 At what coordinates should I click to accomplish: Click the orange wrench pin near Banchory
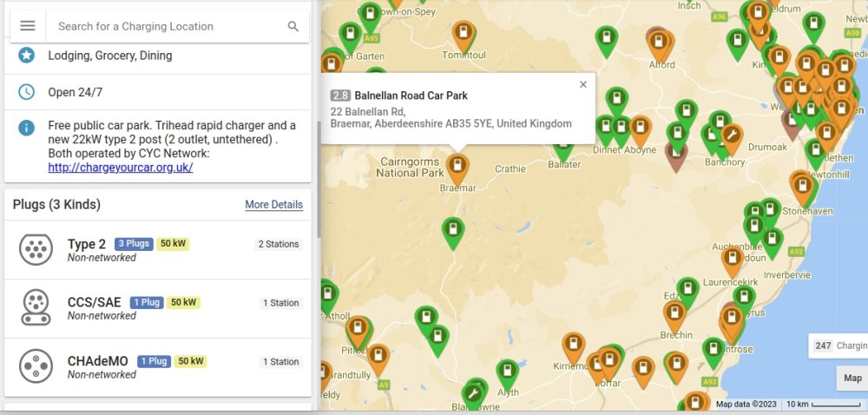coord(731,137)
